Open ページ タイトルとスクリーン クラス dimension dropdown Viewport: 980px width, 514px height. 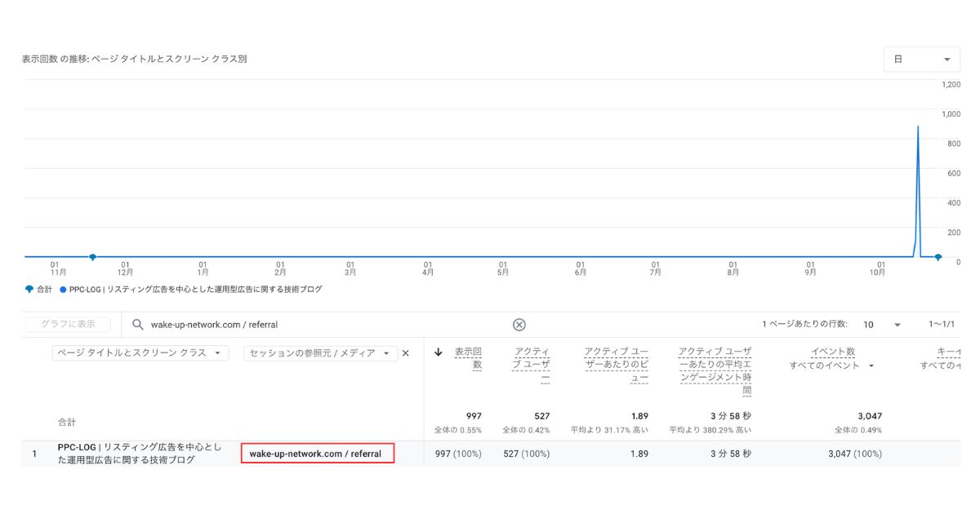coord(138,353)
